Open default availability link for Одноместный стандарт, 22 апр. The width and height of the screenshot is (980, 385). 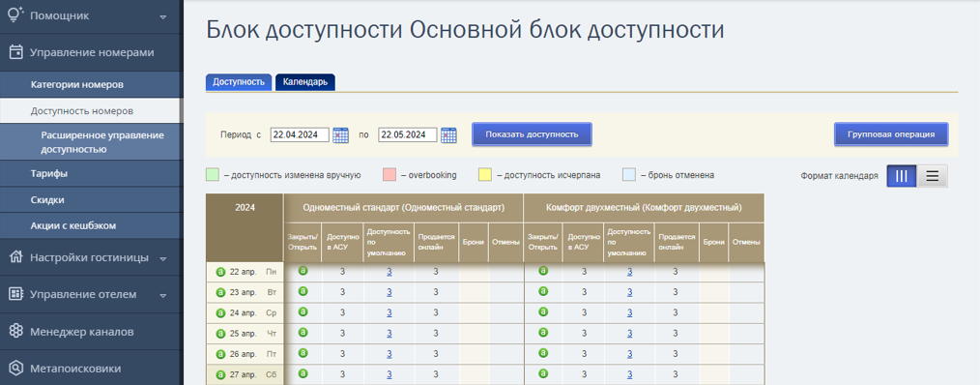(389, 272)
